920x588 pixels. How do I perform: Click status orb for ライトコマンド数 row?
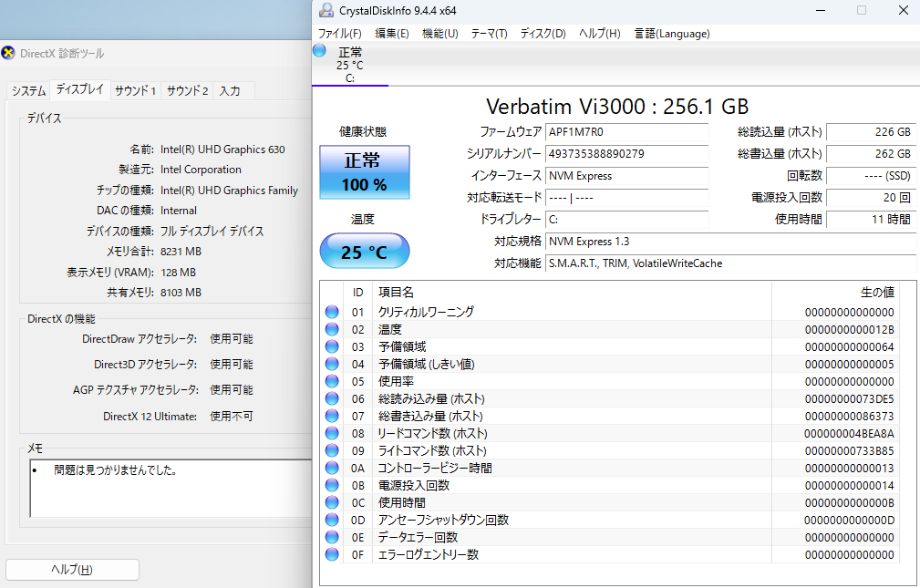pos(332,450)
